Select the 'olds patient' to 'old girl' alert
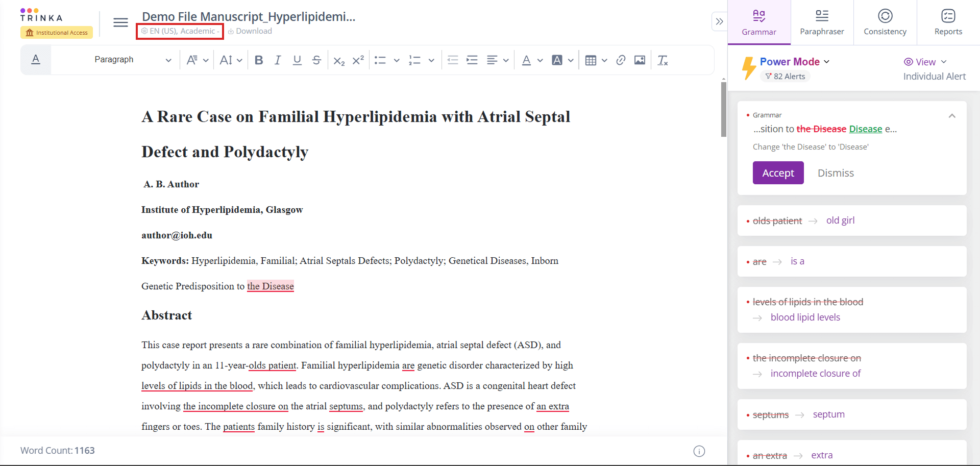 point(852,220)
